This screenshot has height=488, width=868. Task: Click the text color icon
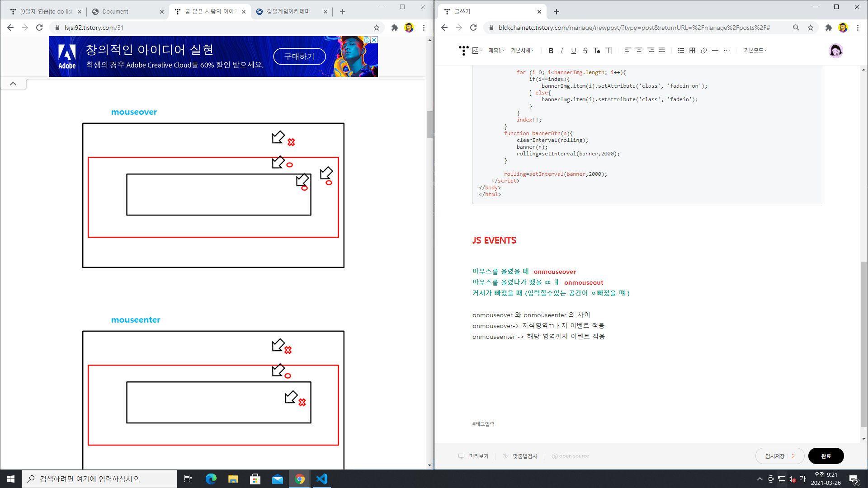coord(597,51)
